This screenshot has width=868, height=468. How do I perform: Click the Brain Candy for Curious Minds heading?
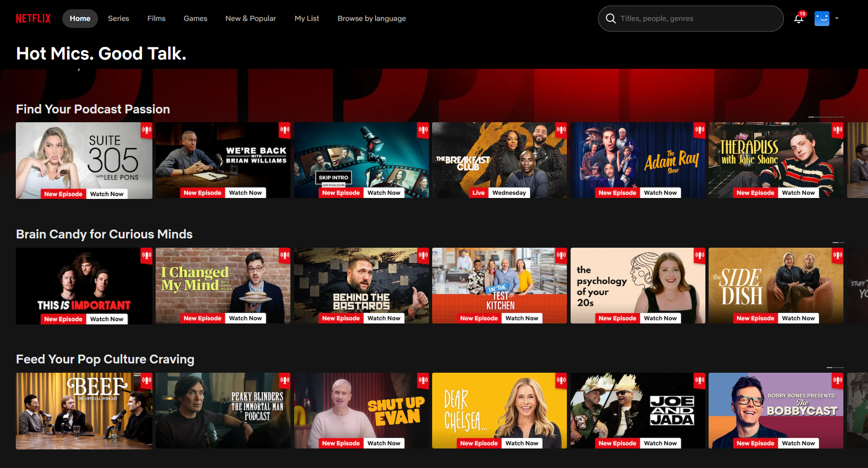[104, 234]
